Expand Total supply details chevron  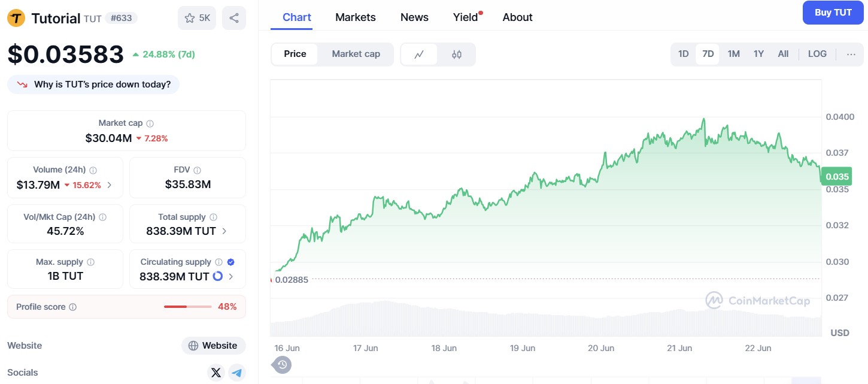(224, 231)
